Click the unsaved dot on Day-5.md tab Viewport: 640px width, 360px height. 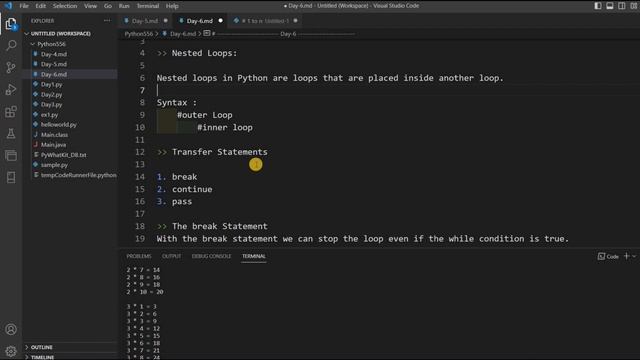[165, 20]
